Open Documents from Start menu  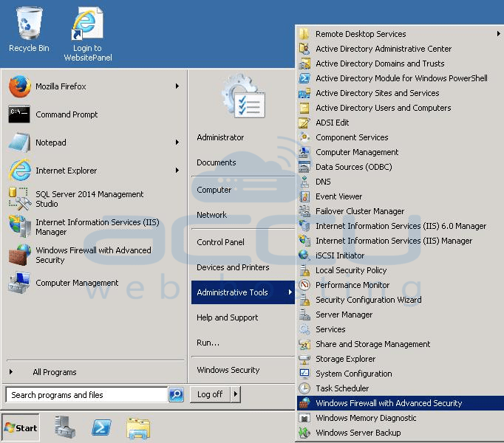coord(217,162)
